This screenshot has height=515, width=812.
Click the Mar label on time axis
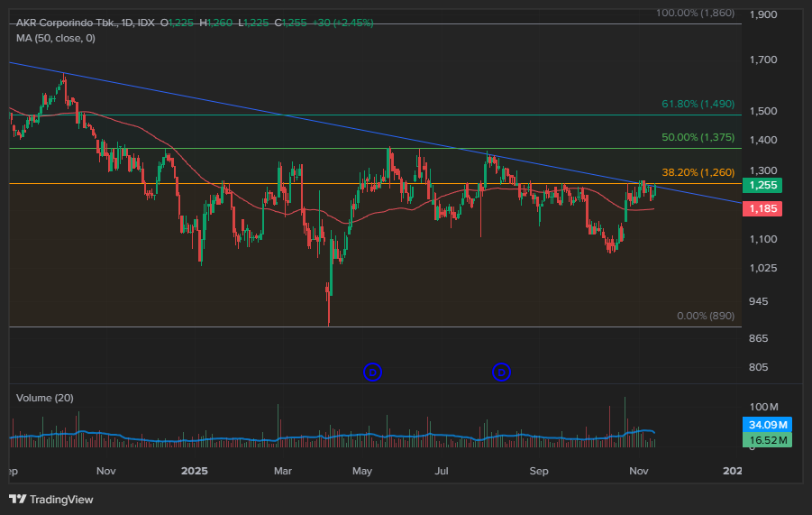(x=283, y=471)
